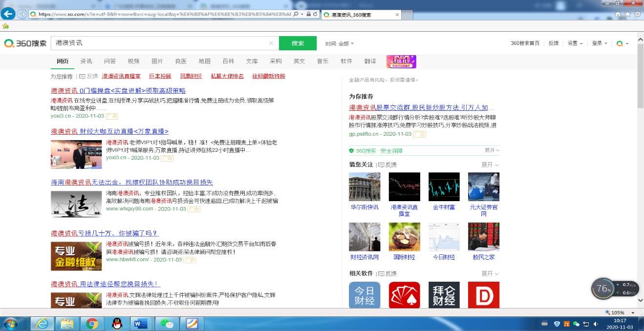Click the volume speaker tray icon

pyautogui.click(x=597, y=324)
